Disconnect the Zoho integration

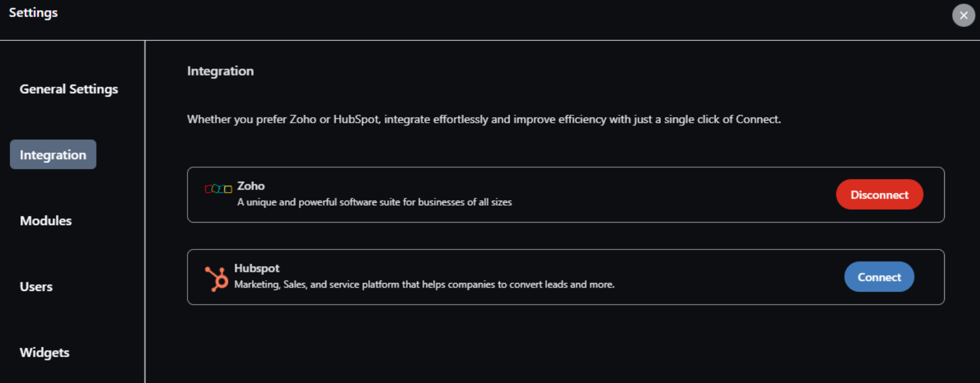point(879,195)
